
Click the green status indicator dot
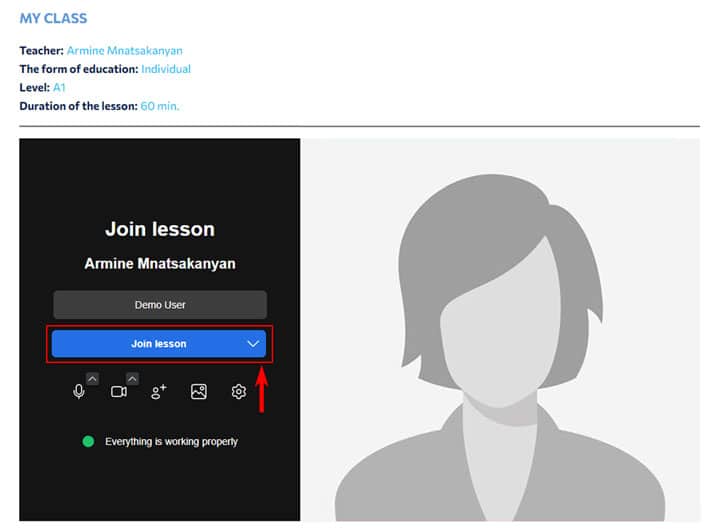point(88,441)
